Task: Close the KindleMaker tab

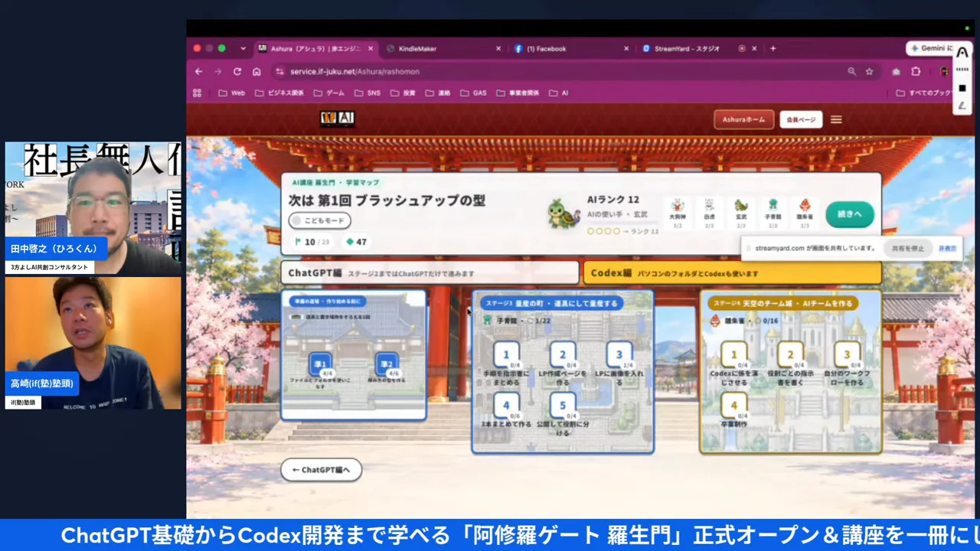Action: 498,48
